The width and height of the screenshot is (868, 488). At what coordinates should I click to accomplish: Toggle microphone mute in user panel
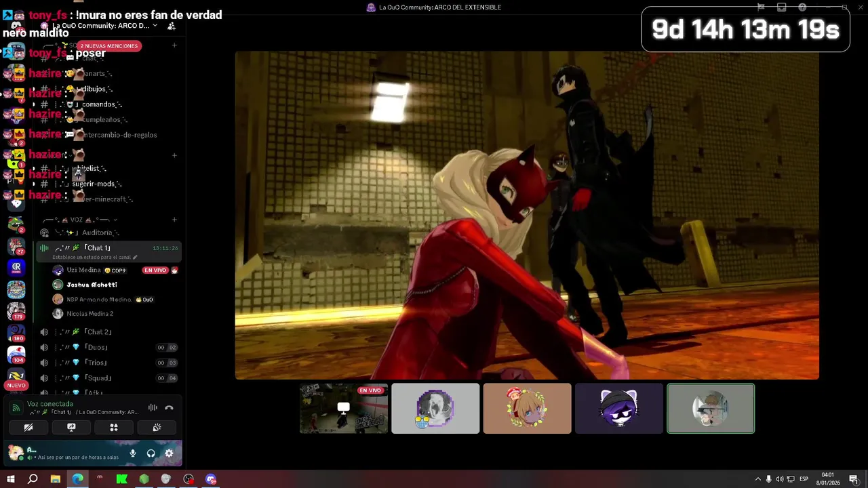133,453
